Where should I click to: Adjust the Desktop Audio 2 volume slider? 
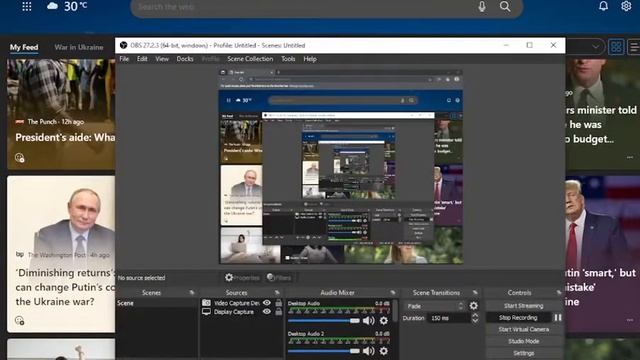pos(324,351)
